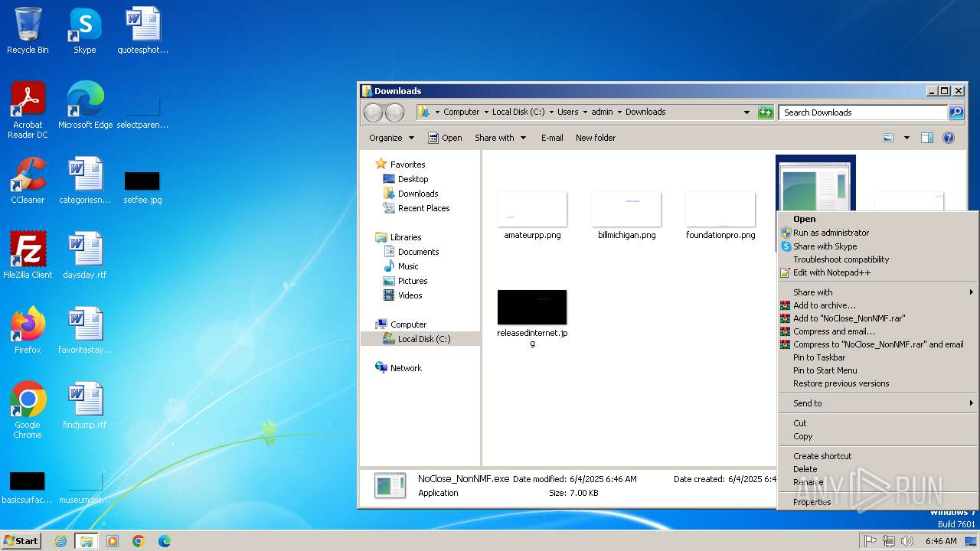Select Downloads in the navigation pane
This screenshot has width=980, height=551.
418,194
